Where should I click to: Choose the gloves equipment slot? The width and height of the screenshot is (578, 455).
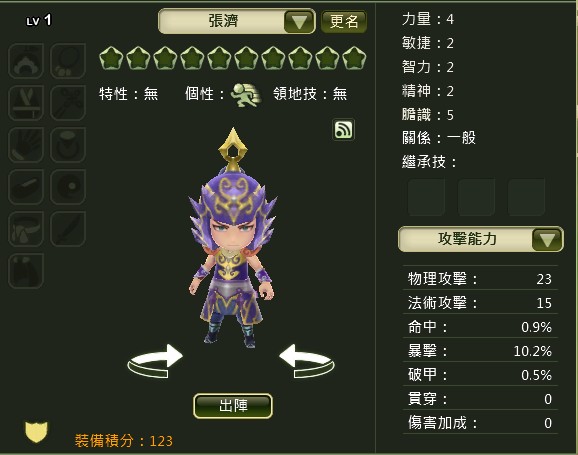tap(26, 145)
